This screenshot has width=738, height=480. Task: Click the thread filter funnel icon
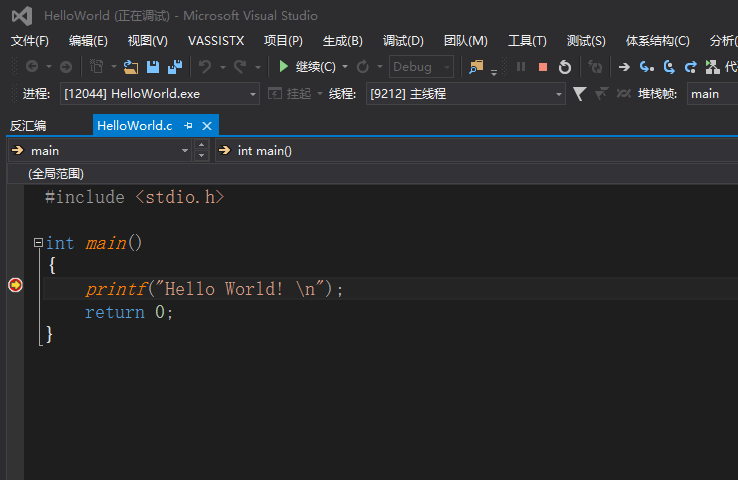point(579,94)
